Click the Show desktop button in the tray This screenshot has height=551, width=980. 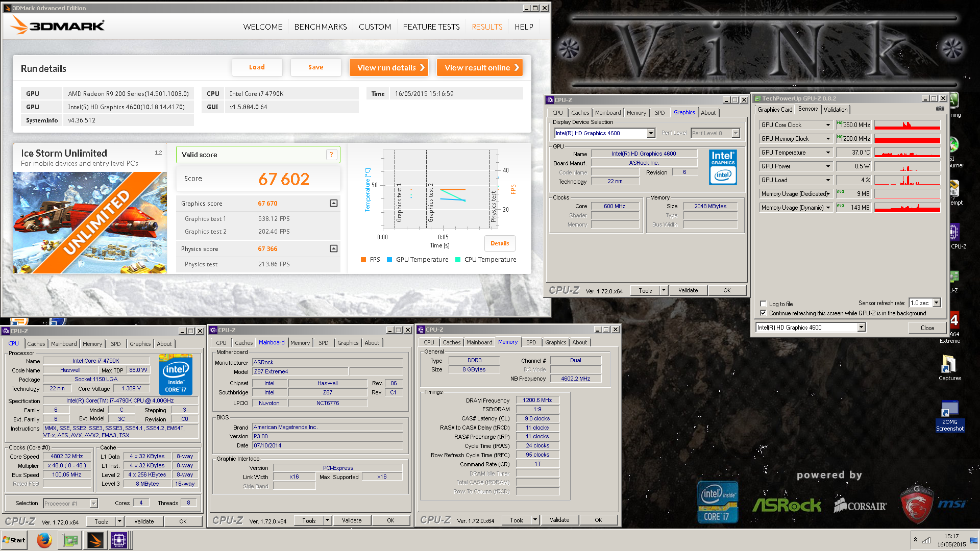coord(974,540)
